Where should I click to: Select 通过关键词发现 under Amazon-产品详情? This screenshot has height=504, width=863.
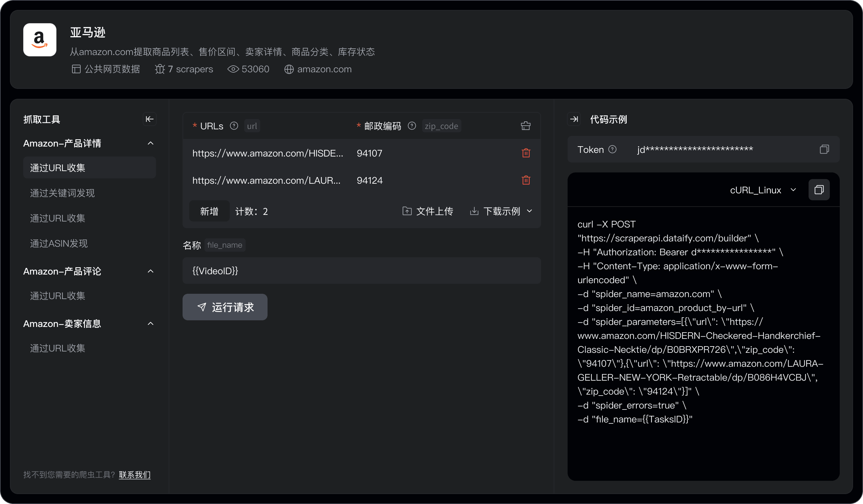tap(62, 193)
